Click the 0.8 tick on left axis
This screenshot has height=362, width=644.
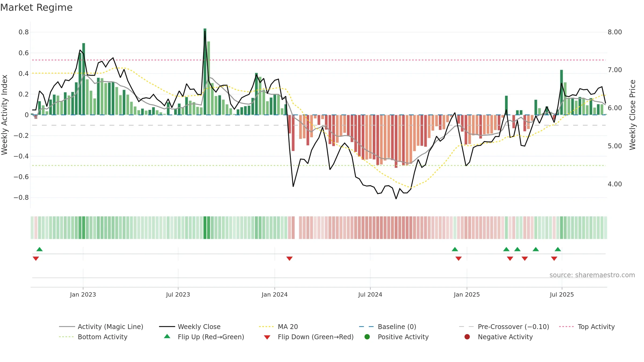[24, 32]
